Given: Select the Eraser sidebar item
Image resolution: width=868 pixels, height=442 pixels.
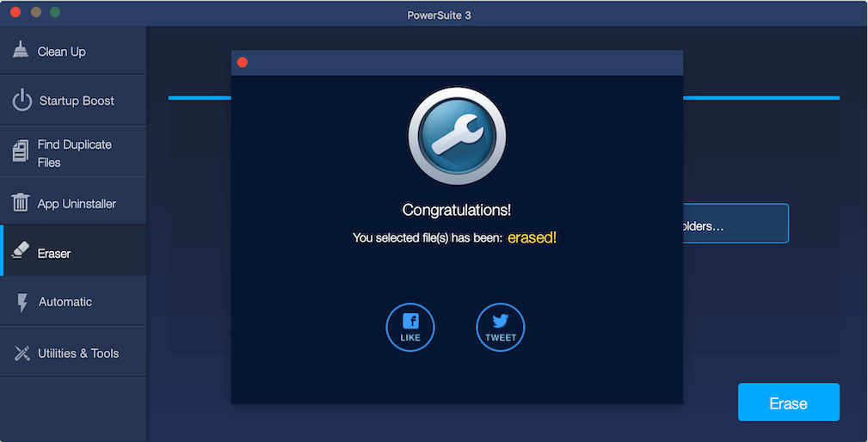Looking at the screenshot, I should point(73,252).
